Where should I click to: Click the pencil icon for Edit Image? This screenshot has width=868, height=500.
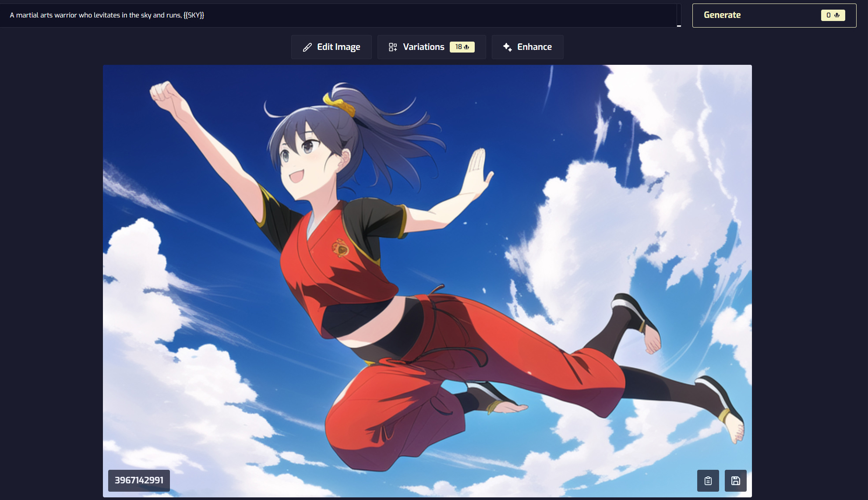[x=307, y=47]
